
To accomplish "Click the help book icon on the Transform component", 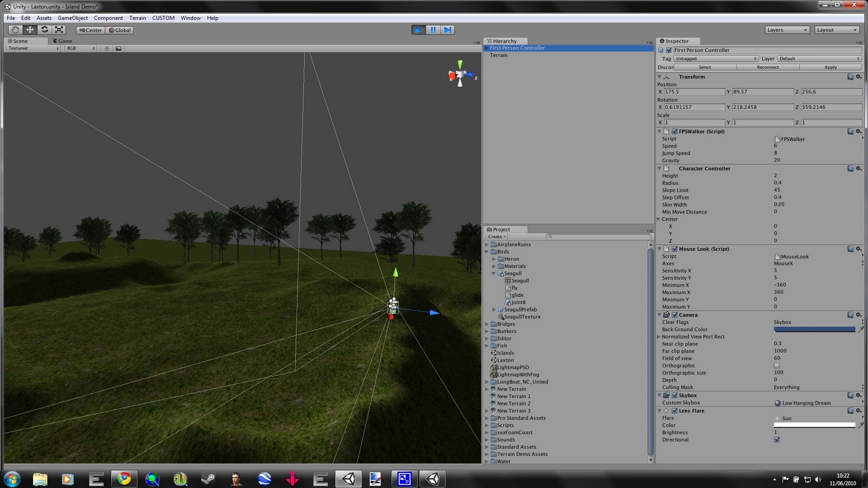I will pyautogui.click(x=850, y=76).
